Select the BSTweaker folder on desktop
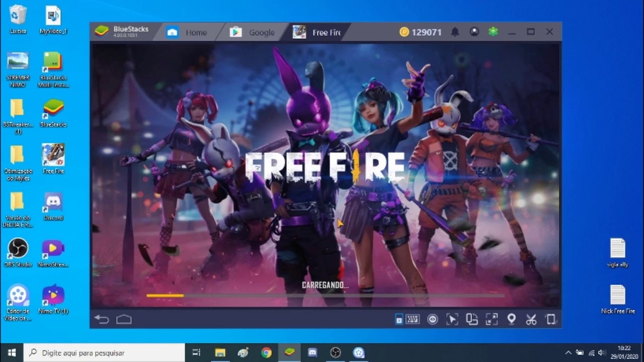This screenshot has height=362, width=644. [x=18, y=116]
